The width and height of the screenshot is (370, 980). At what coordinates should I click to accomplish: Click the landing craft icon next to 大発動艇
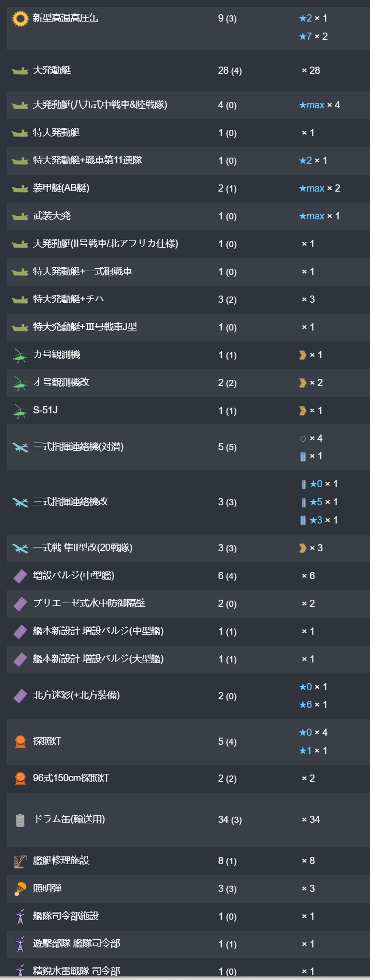click(20, 71)
